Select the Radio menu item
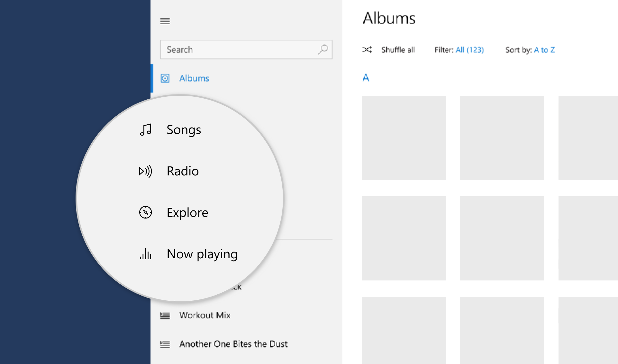The height and width of the screenshot is (364, 618). coord(183,171)
